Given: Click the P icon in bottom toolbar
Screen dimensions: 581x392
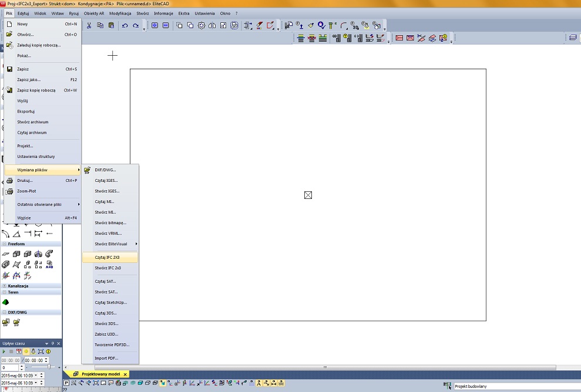Looking at the screenshot, I should [66, 383].
